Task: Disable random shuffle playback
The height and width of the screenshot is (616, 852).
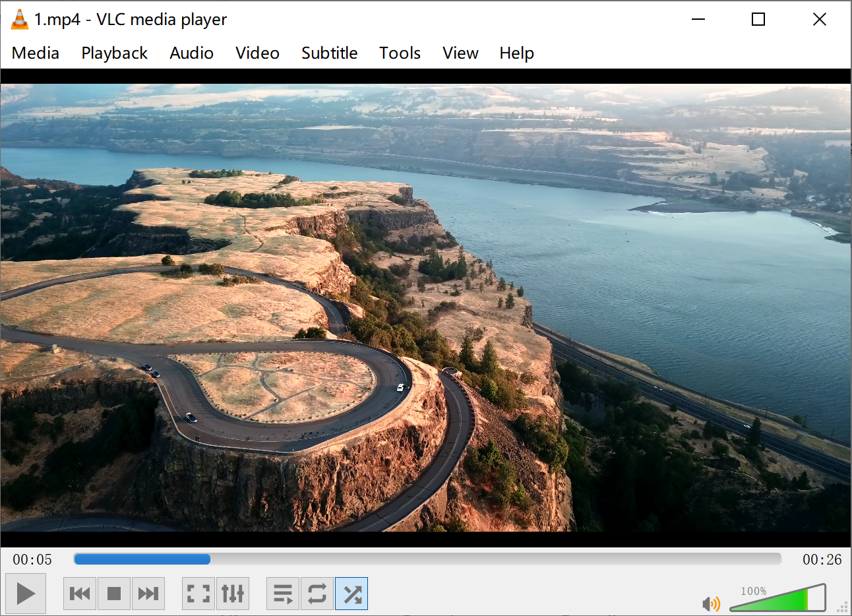Action: pyautogui.click(x=351, y=594)
